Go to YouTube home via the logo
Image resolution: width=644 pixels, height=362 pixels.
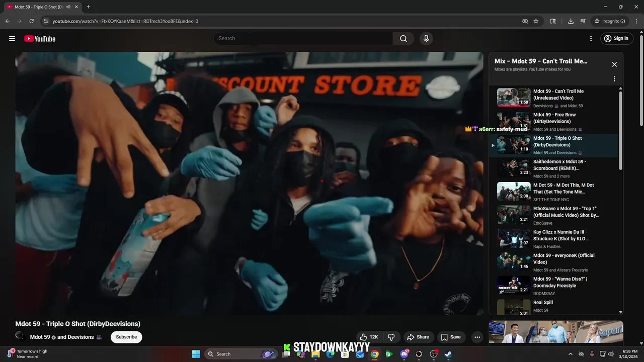click(x=40, y=39)
